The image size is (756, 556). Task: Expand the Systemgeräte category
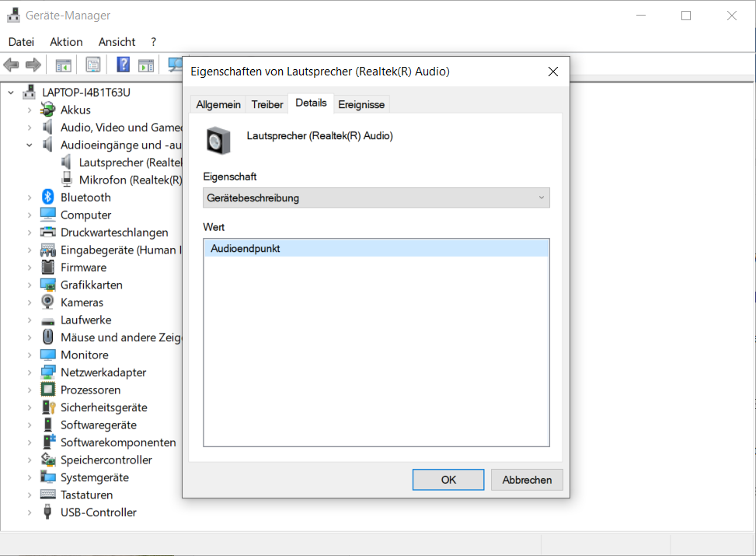[x=30, y=477]
